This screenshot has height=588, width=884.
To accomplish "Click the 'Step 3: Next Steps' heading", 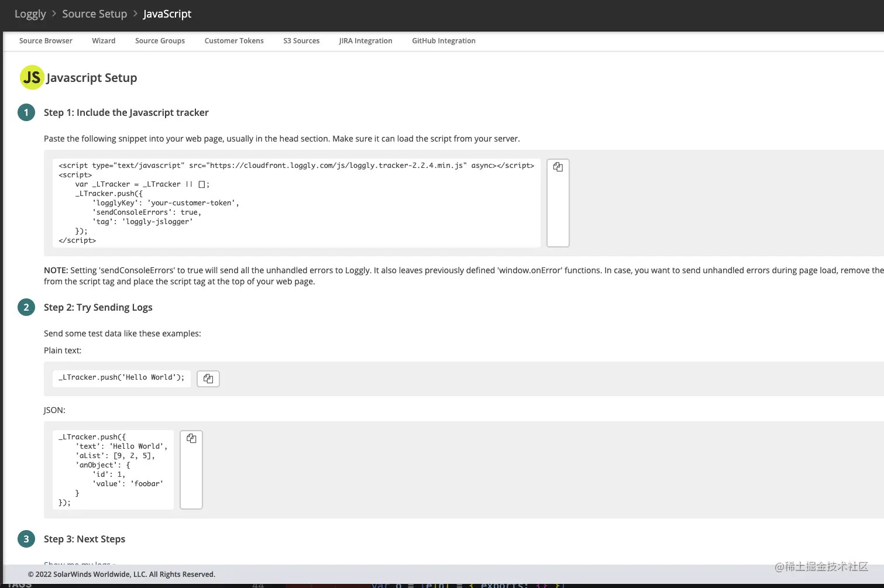I will [x=84, y=539].
